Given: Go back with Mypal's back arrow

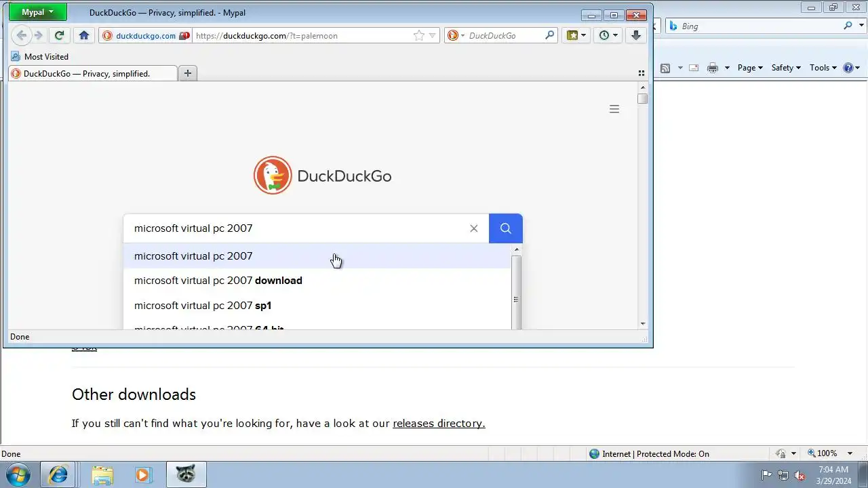Looking at the screenshot, I should [x=22, y=35].
